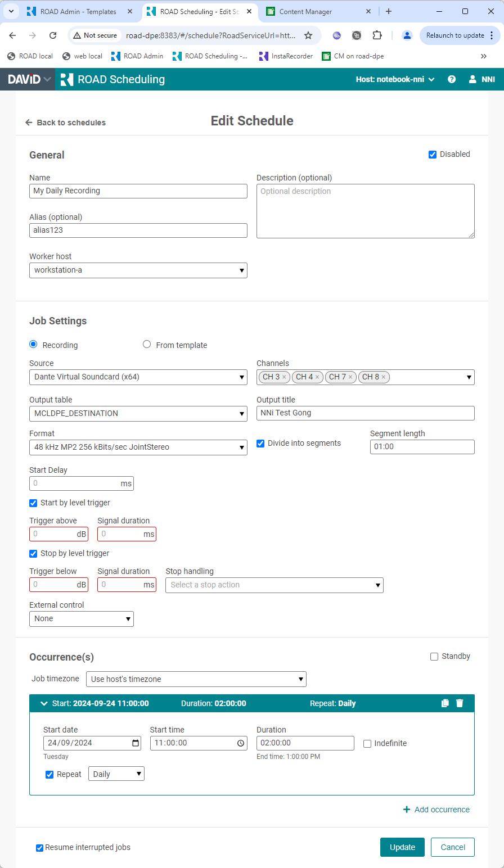The height and width of the screenshot is (868, 504).
Task: Click the Update button
Action: click(x=402, y=847)
